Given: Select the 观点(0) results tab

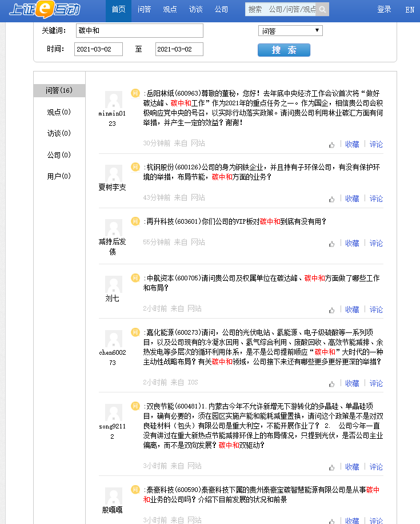Looking at the screenshot, I should point(59,112).
